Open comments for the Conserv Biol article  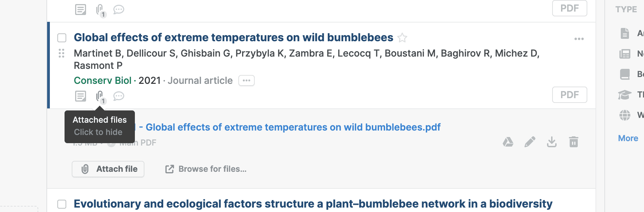coord(118,96)
